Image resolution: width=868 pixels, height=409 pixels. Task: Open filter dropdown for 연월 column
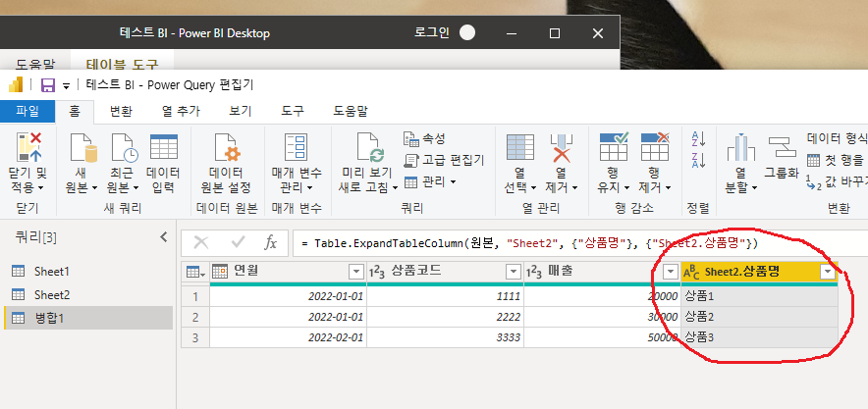click(x=355, y=272)
